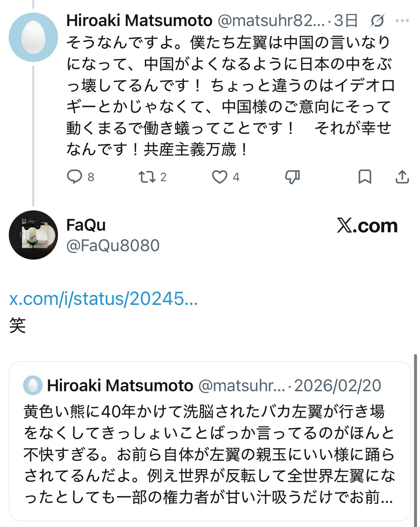The width and height of the screenshot is (420, 527).
Task: Click the 3日 timestamp on top tweet
Action: click(x=346, y=21)
